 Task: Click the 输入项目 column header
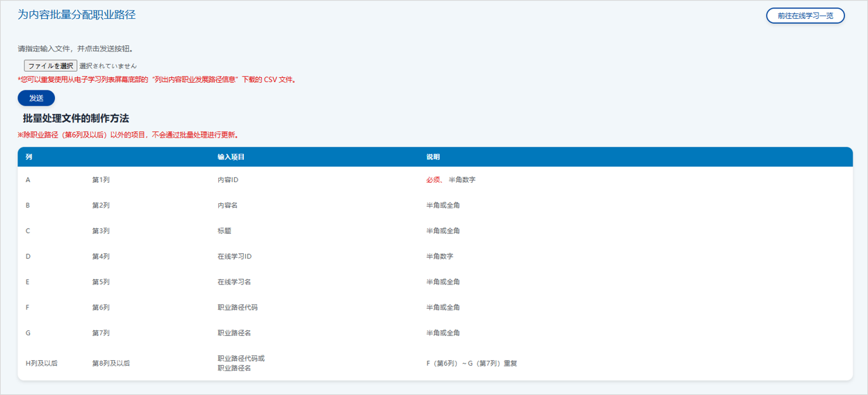click(231, 157)
